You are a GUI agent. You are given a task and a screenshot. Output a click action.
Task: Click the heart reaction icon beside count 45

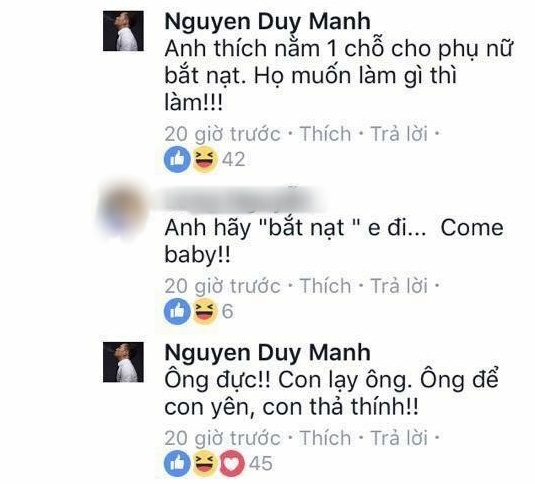(x=232, y=464)
